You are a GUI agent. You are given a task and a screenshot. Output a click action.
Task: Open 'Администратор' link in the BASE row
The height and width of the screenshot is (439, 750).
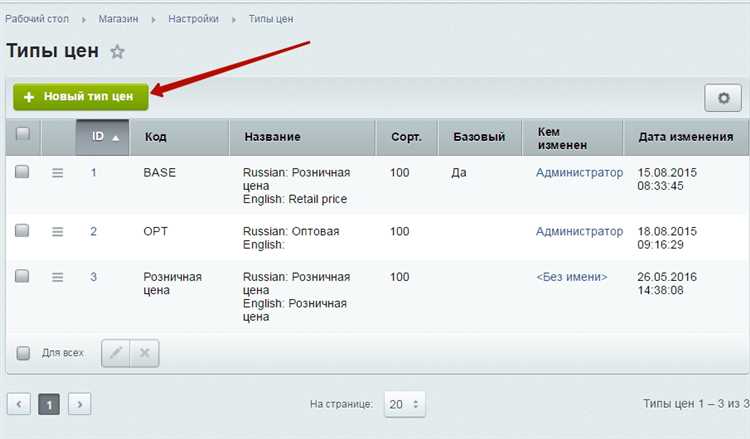click(x=579, y=173)
